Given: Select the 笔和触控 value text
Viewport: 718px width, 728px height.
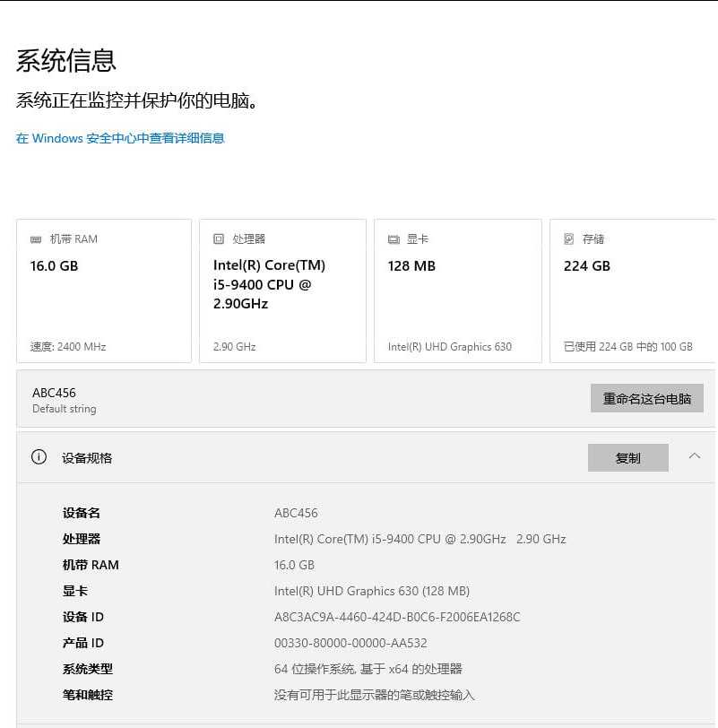Looking at the screenshot, I should 374,695.
